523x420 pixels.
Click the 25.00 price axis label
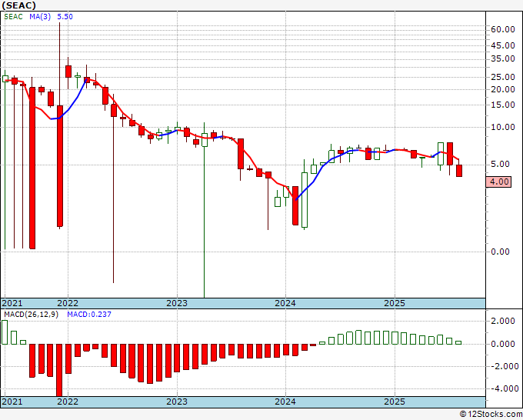coord(503,77)
